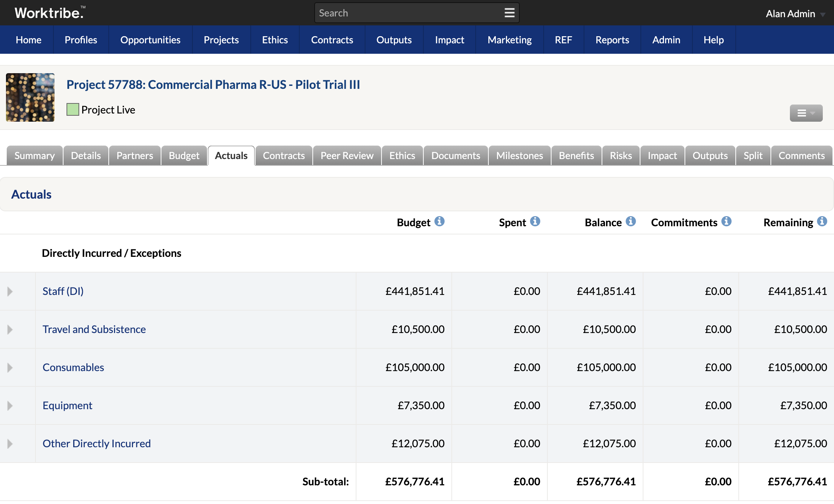Click the project thumbnail image
The width and height of the screenshot is (834, 504).
point(30,97)
